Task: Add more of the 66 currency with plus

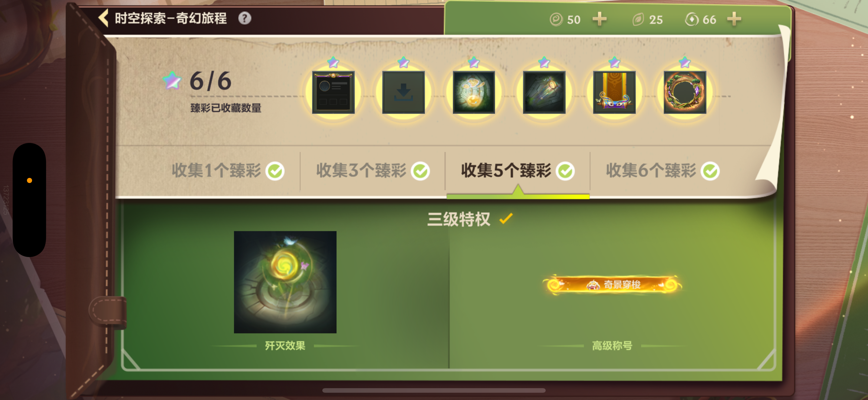Action: (734, 19)
